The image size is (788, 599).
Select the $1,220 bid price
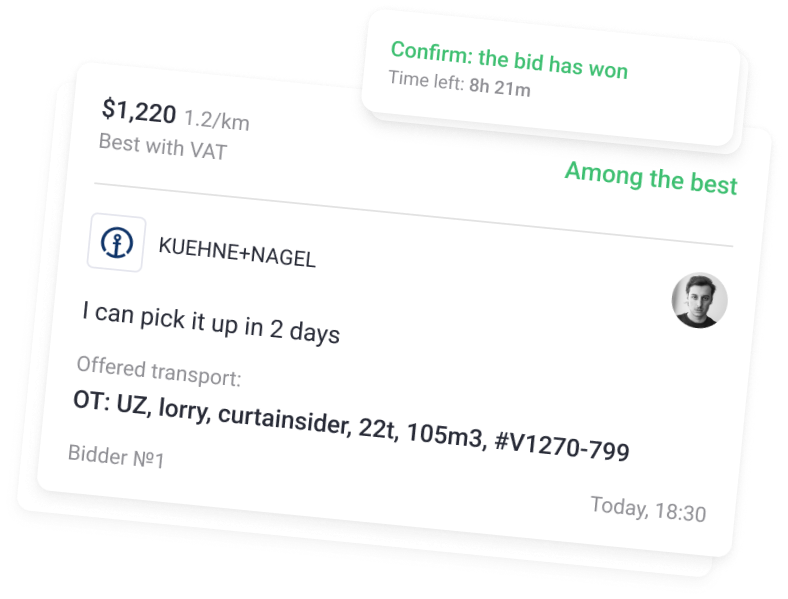[x=138, y=113]
